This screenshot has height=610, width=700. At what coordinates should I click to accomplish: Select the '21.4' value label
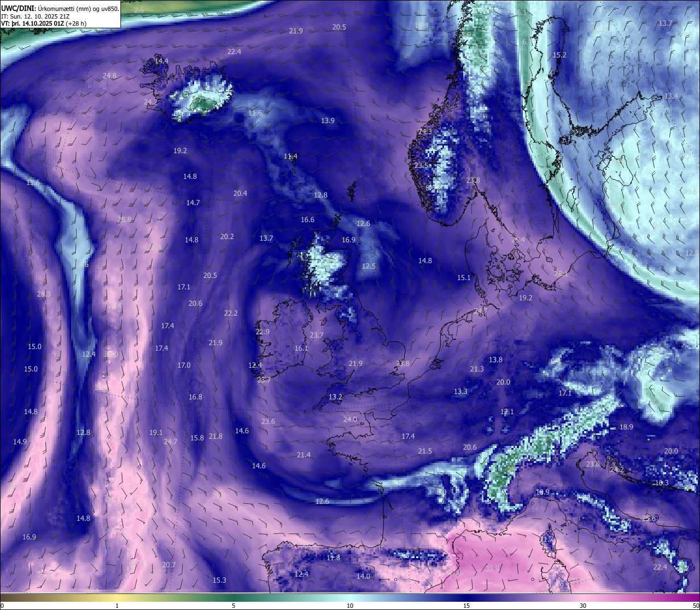coord(304,455)
